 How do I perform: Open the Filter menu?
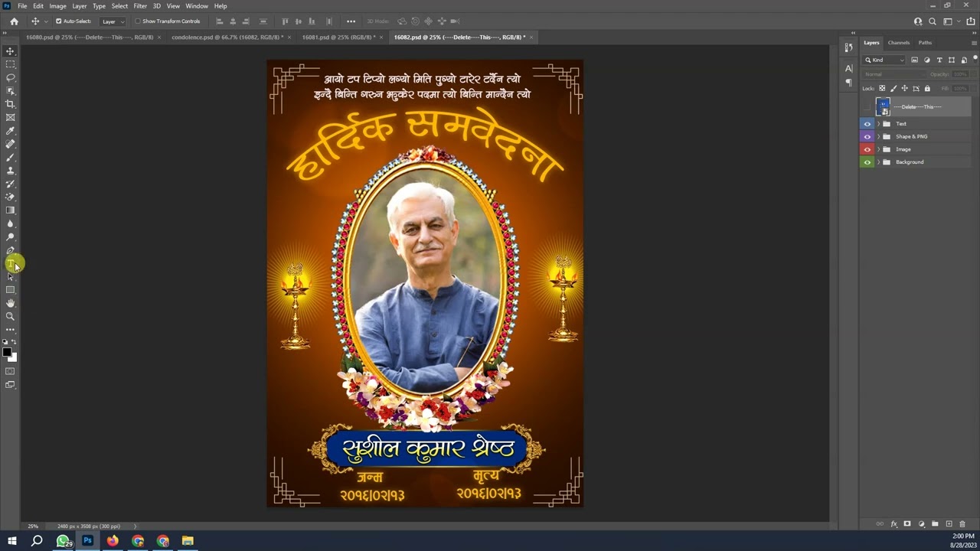140,5
